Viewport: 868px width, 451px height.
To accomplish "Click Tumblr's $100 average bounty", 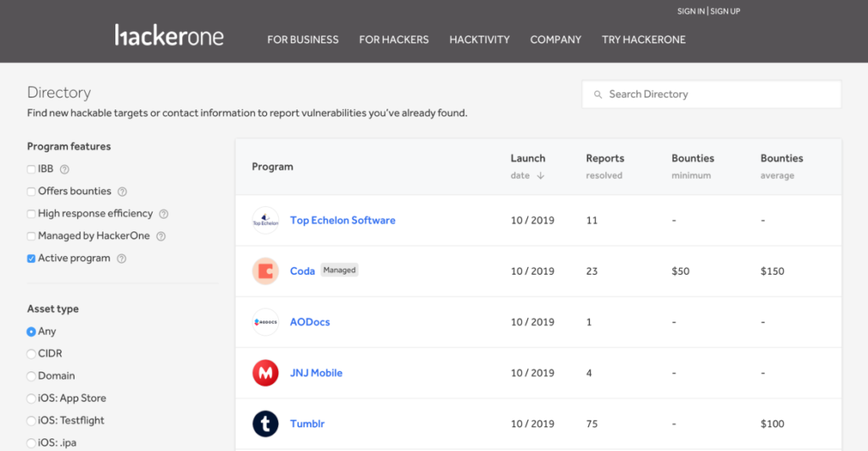I will (x=772, y=424).
